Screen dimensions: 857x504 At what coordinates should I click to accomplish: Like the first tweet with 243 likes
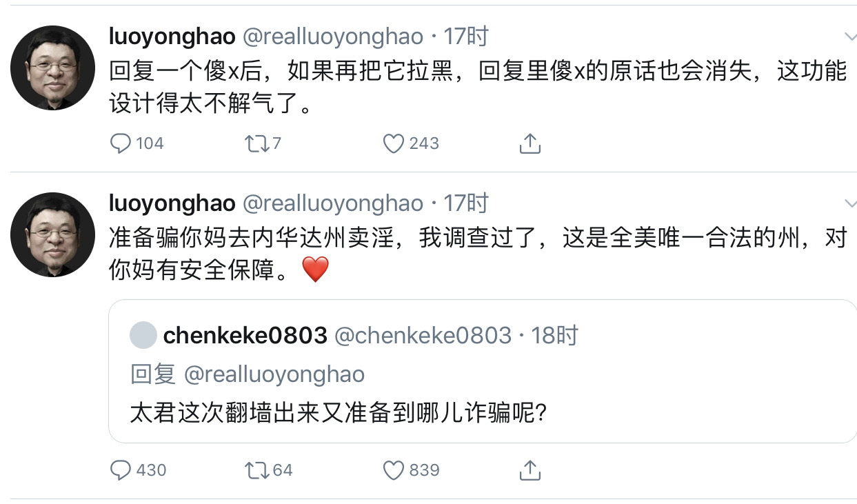tap(393, 143)
